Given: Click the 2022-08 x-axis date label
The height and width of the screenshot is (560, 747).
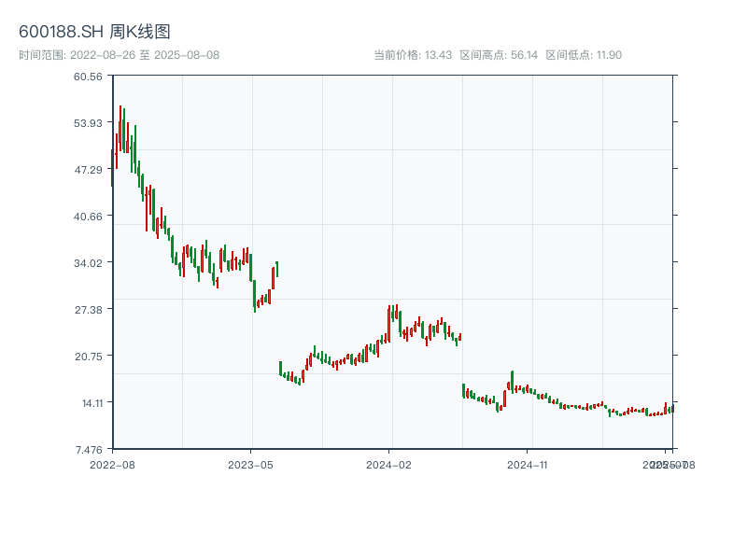Looking at the screenshot, I should pyautogui.click(x=112, y=464).
